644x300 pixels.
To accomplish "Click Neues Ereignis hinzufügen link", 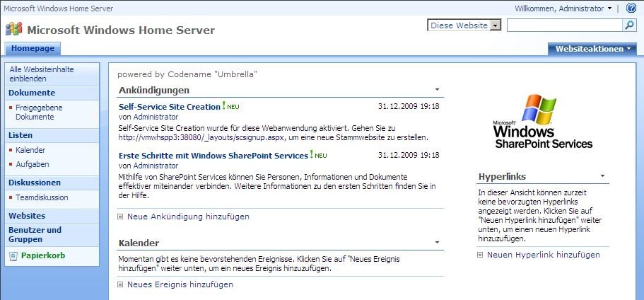I will (x=180, y=284).
